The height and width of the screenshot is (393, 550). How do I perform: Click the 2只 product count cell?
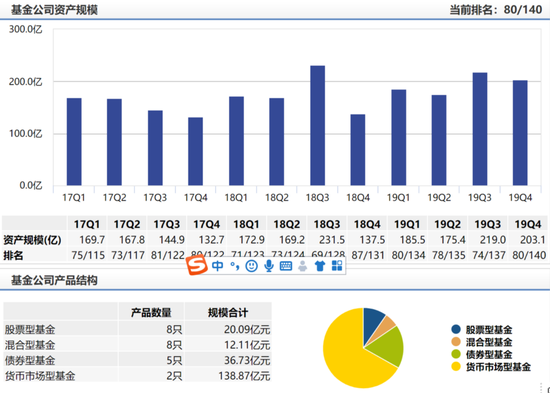(x=174, y=376)
